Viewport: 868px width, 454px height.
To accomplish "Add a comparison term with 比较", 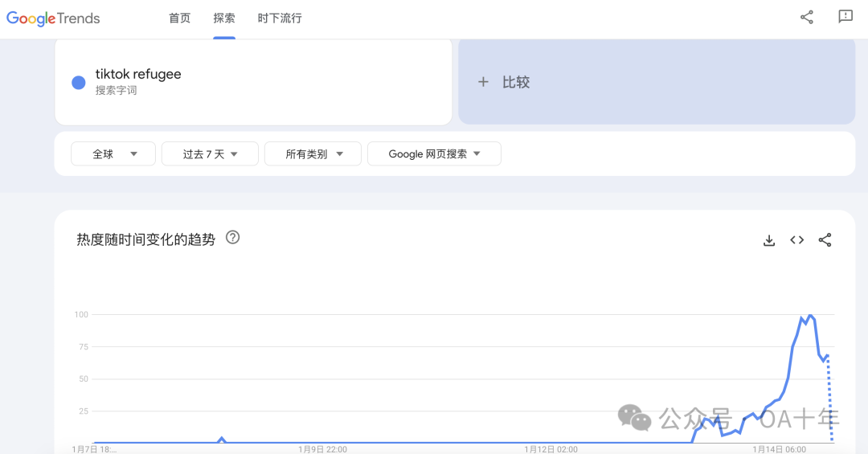I will tap(516, 82).
